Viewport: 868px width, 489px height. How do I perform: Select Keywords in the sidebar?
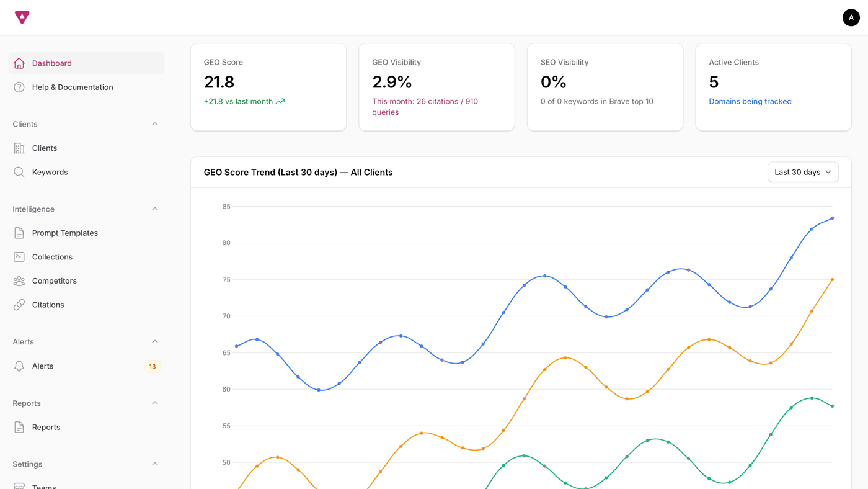coord(50,172)
